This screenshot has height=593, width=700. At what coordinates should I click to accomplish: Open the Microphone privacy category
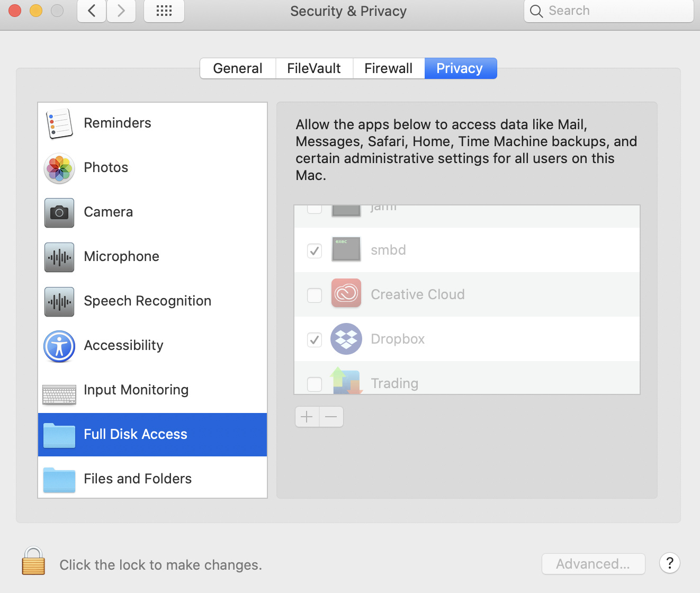click(x=121, y=257)
